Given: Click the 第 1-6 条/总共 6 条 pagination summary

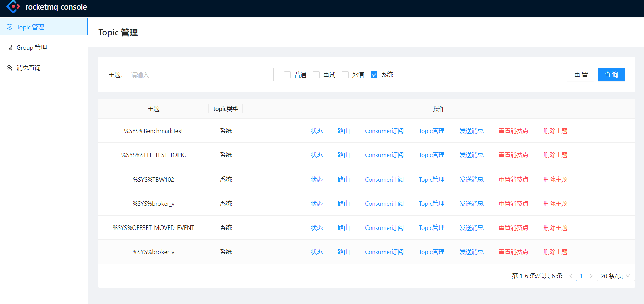Looking at the screenshot, I should coord(537,276).
